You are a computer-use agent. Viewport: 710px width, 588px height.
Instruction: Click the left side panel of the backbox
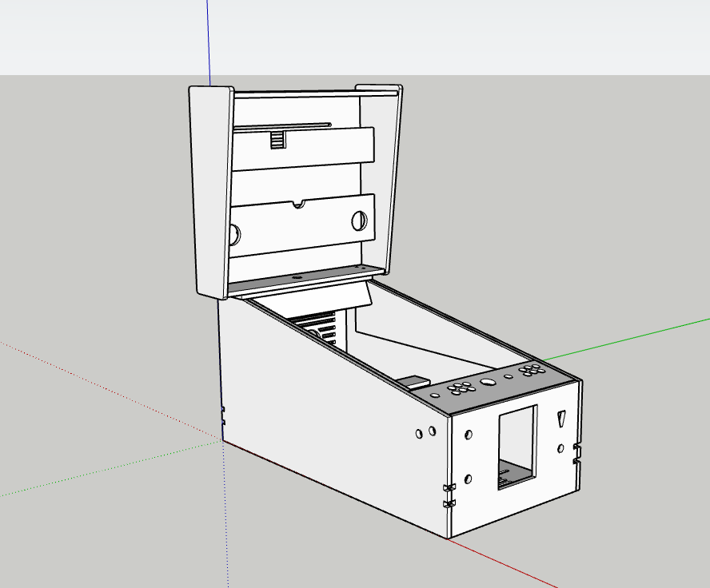coord(209,192)
